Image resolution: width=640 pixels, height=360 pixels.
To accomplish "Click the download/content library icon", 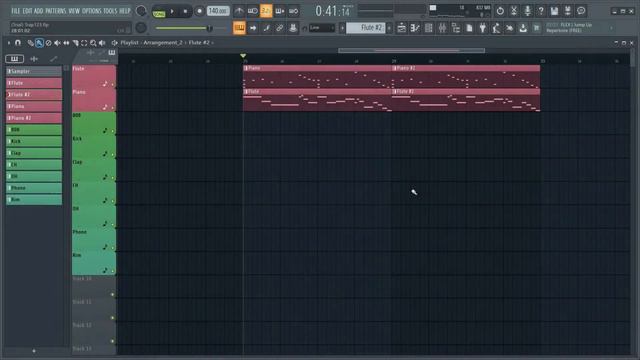I will [523, 28].
